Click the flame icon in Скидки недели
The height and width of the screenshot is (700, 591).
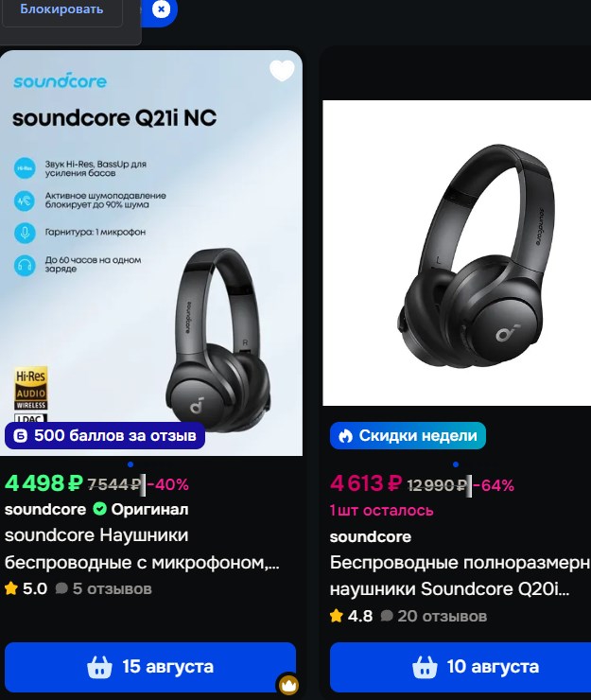pos(345,436)
